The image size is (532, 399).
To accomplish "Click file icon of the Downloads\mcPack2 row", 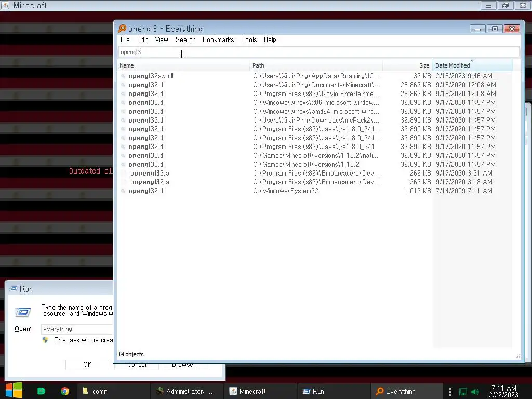I will 123,120.
